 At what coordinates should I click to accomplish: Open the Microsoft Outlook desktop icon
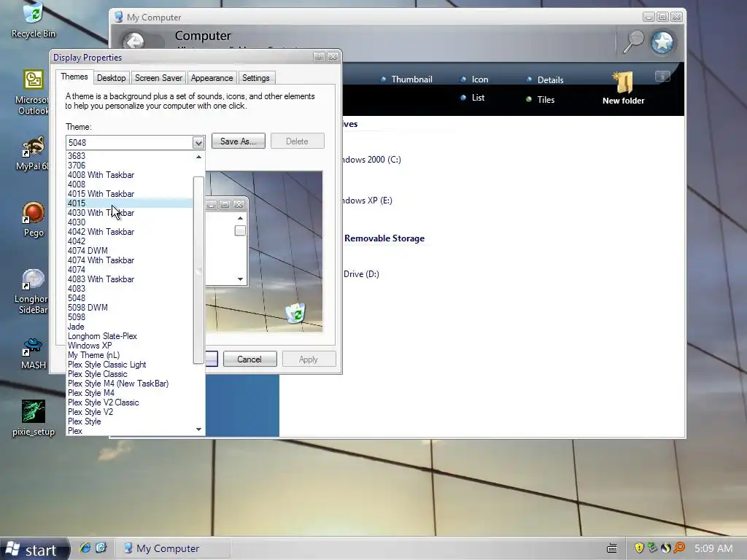coord(32,92)
